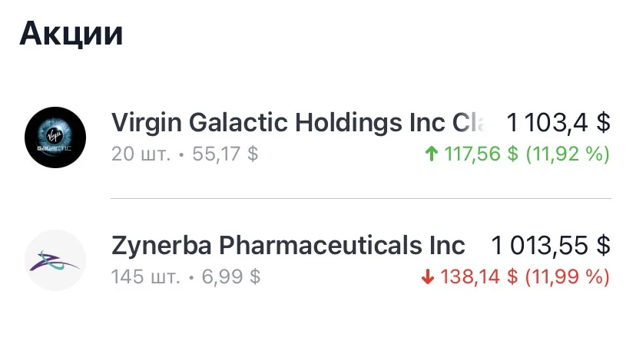Open the Virgin Galactic logo icon
The width and height of the screenshot is (636, 364).
(x=55, y=137)
